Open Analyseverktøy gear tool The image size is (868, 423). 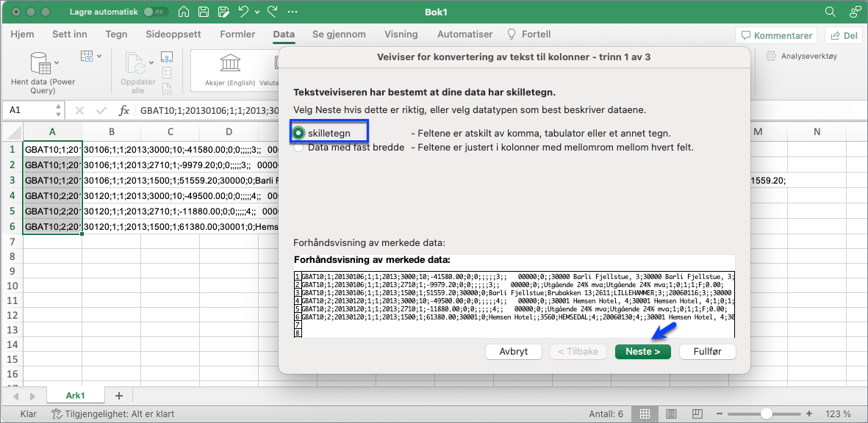tap(802, 56)
